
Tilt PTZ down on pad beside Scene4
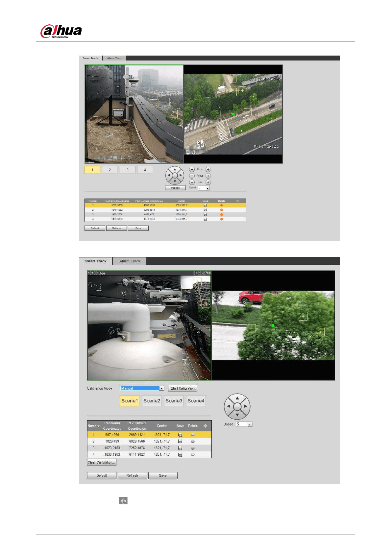tap(237, 415)
